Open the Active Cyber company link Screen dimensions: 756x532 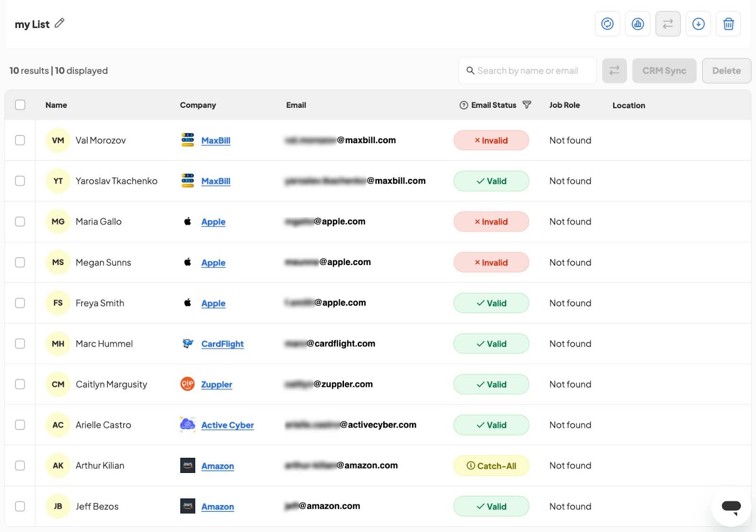(227, 425)
